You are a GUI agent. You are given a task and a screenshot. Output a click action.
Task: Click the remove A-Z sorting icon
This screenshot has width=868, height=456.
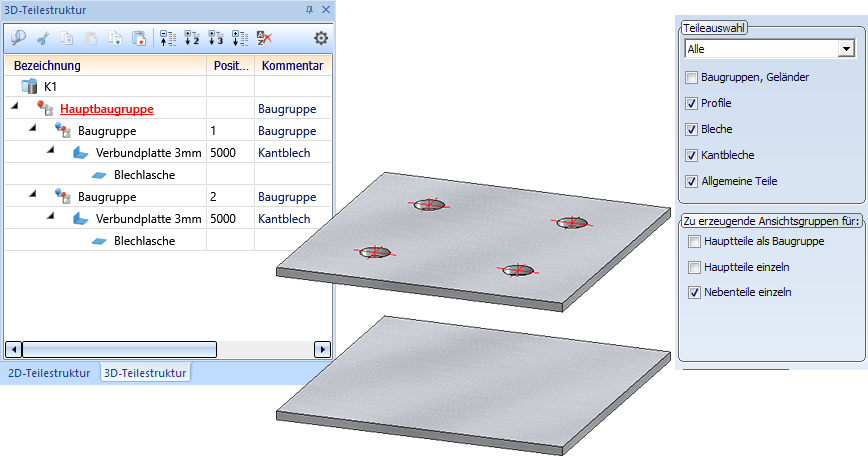[265, 38]
